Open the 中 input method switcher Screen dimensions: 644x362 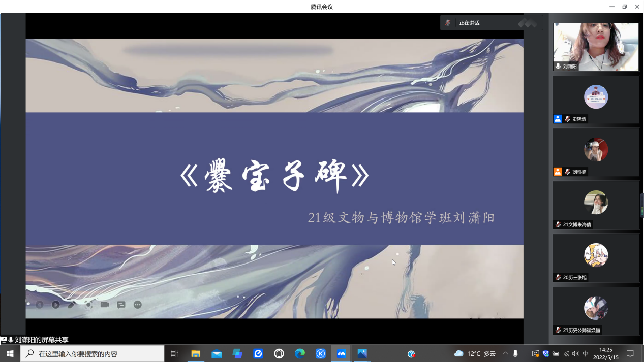pos(586,354)
